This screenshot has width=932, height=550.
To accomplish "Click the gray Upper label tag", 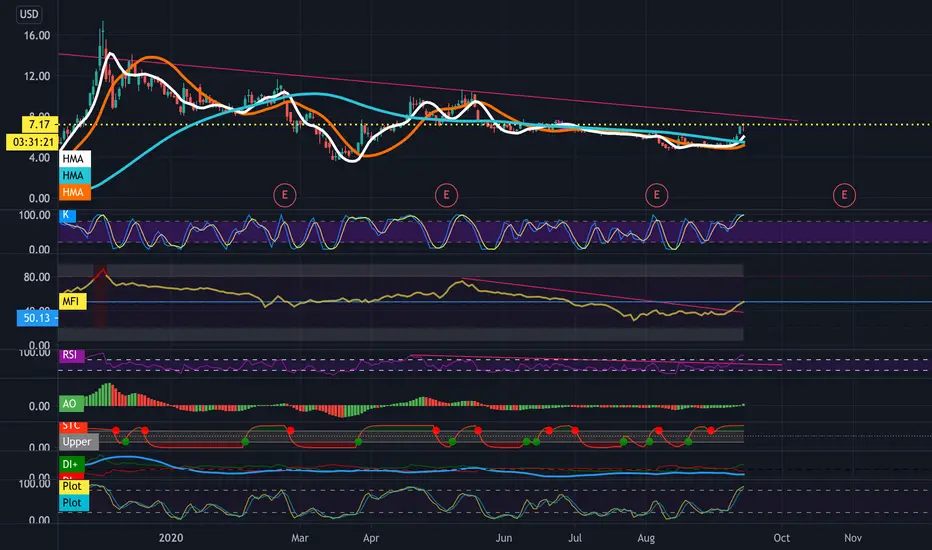I will (x=78, y=442).
